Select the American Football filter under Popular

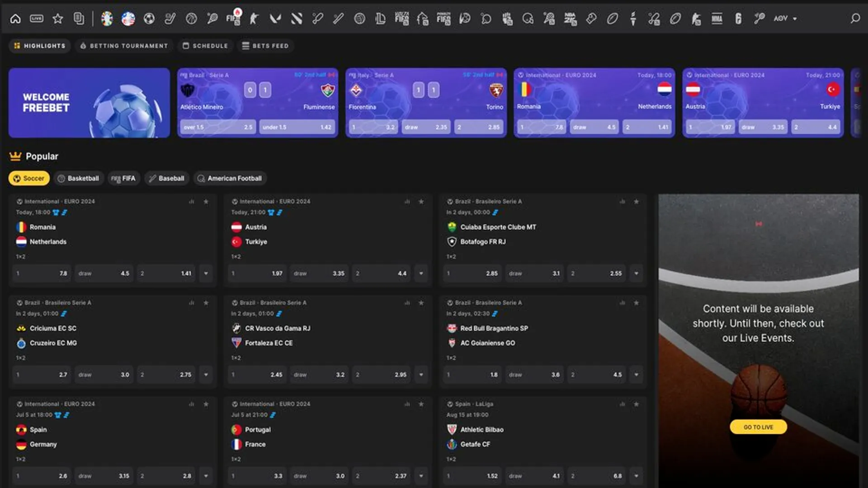tap(230, 178)
